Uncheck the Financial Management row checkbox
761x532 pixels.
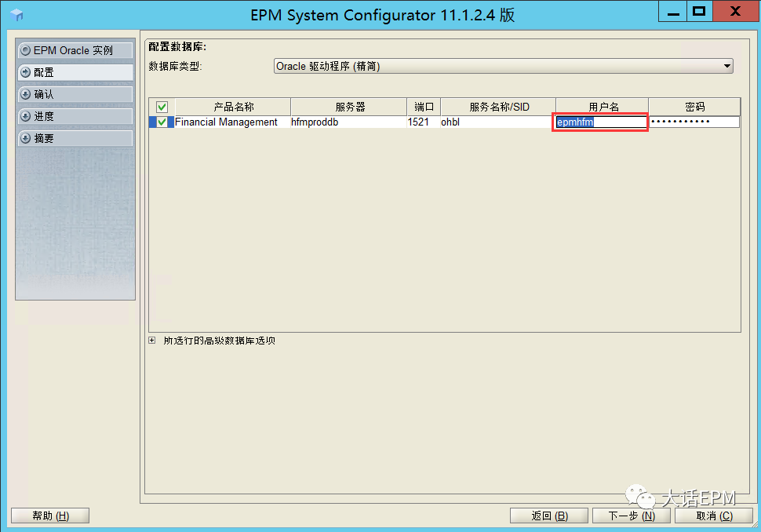[x=162, y=122]
